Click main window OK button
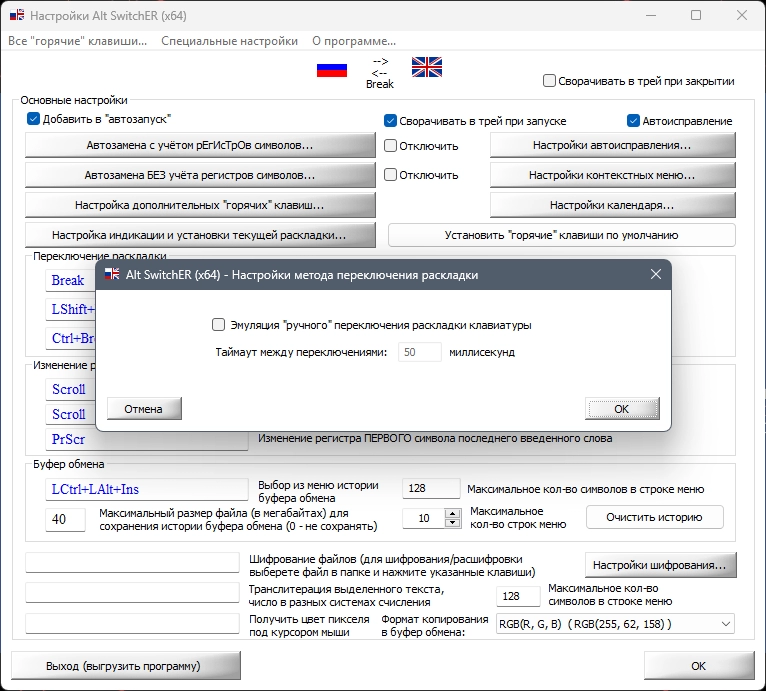 point(699,666)
